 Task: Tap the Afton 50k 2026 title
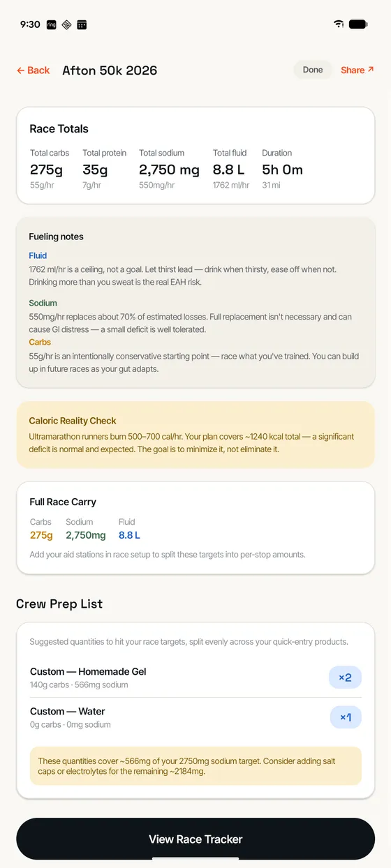[x=110, y=70]
